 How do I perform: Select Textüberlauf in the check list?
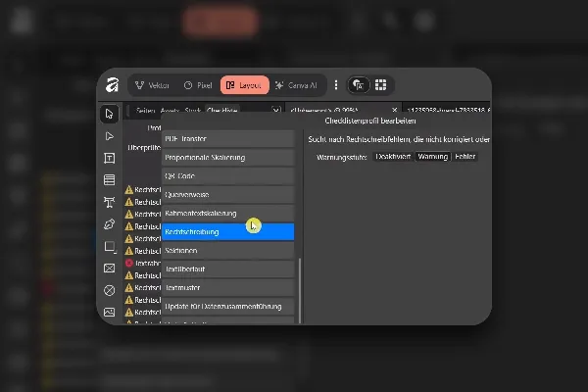pyautogui.click(x=228, y=269)
